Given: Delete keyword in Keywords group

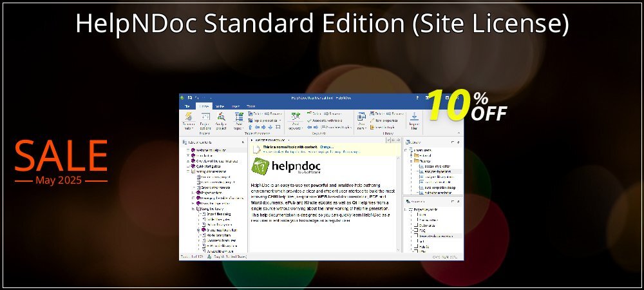Looking at the screenshot, I should click(x=314, y=114).
